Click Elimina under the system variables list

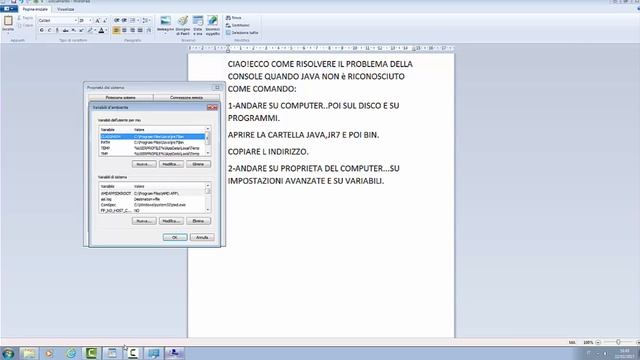(x=198, y=221)
